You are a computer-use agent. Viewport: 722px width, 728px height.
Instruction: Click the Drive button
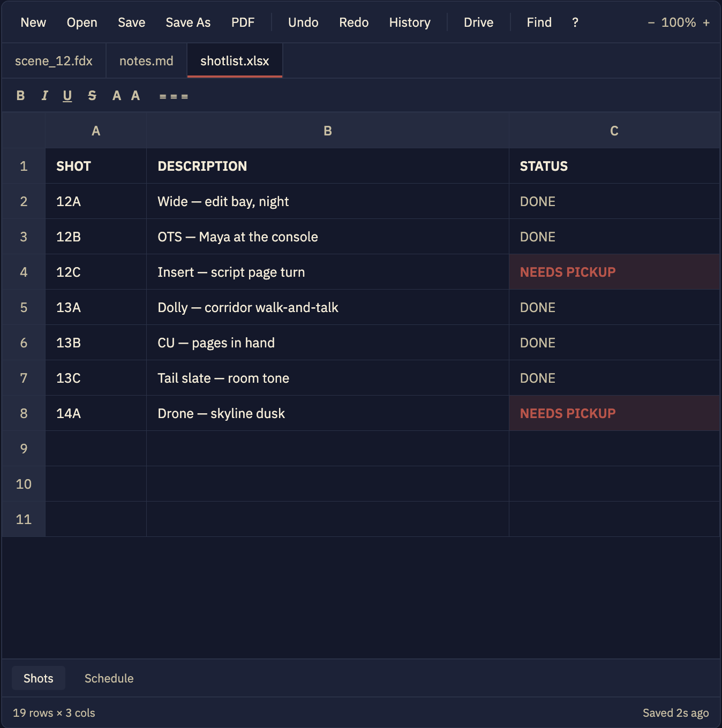(479, 22)
